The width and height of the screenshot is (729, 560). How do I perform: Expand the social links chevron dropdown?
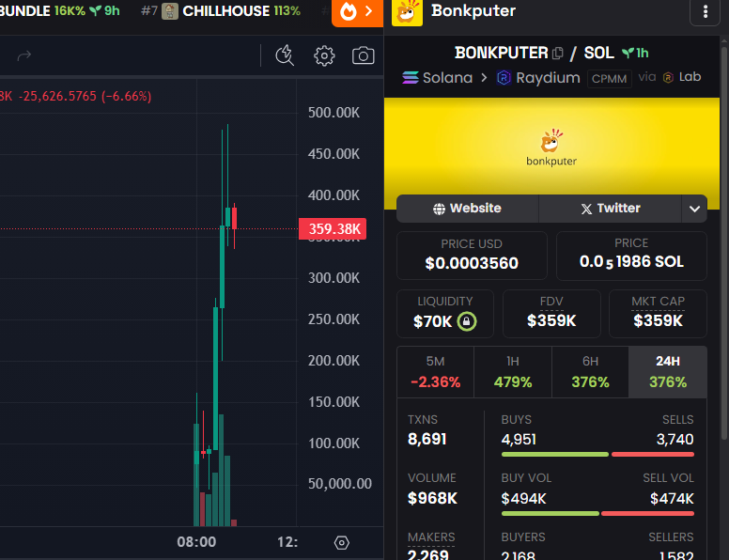coord(694,209)
